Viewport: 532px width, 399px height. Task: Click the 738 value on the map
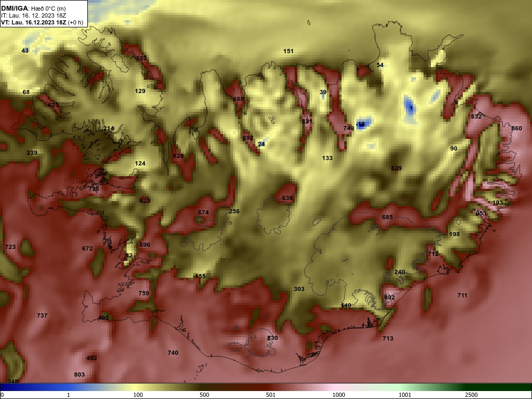94,189
